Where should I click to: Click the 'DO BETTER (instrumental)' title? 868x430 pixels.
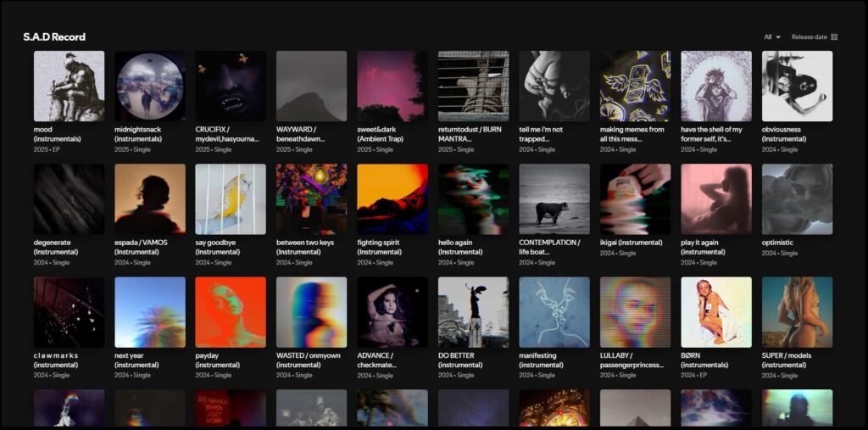[460, 360]
